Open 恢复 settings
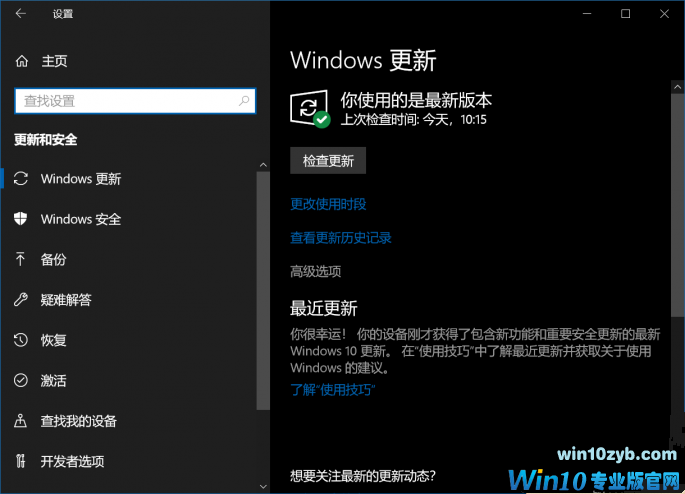The height and width of the screenshot is (494, 685). (x=53, y=340)
